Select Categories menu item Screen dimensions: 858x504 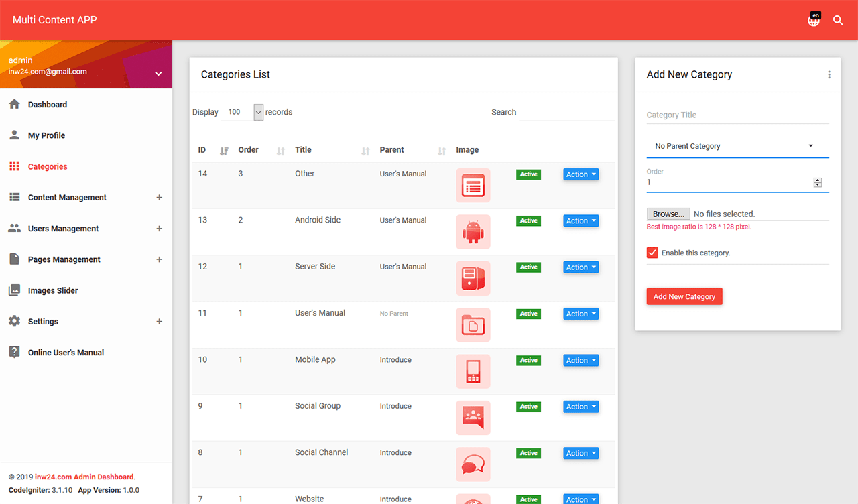point(48,166)
